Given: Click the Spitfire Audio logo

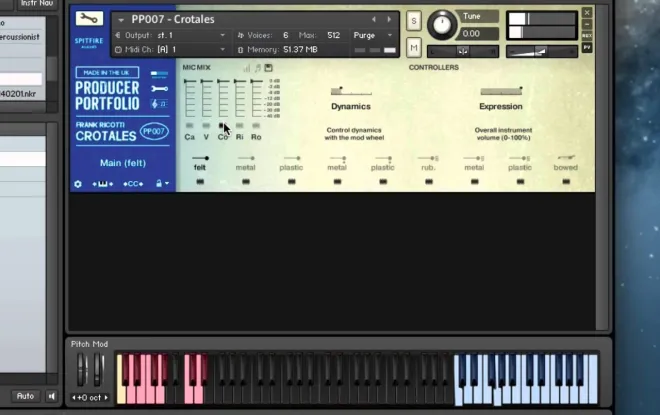Looking at the screenshot, I should coord(89,43).
